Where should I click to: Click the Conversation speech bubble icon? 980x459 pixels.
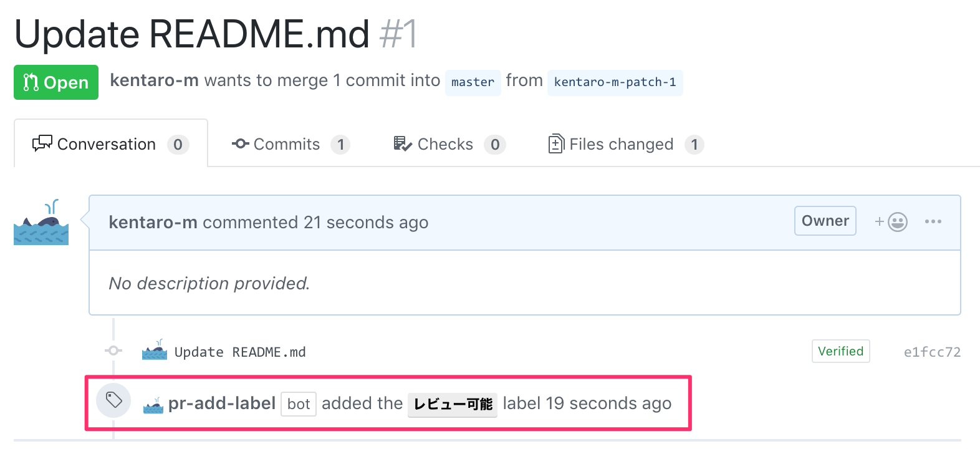click(42, 143)
